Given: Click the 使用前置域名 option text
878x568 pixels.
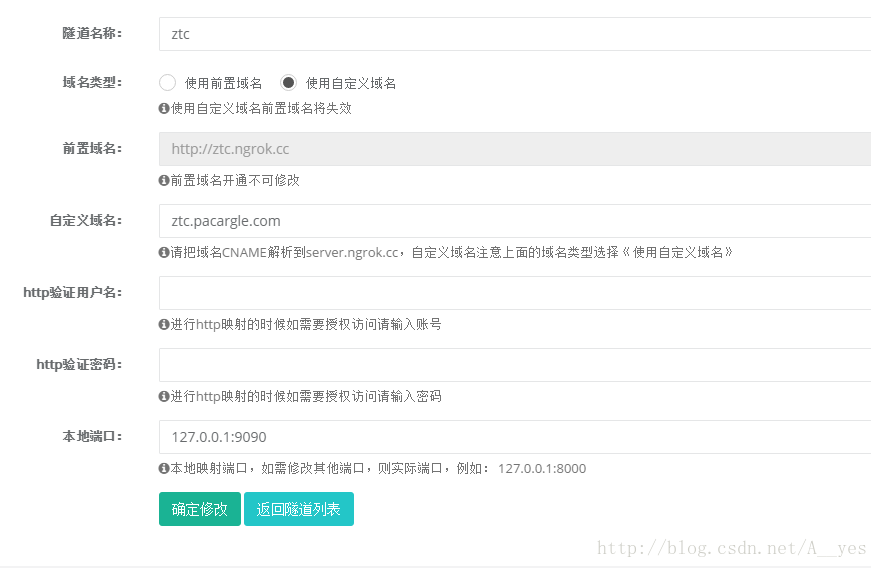Looking at the screenshot, I should 223,83.
